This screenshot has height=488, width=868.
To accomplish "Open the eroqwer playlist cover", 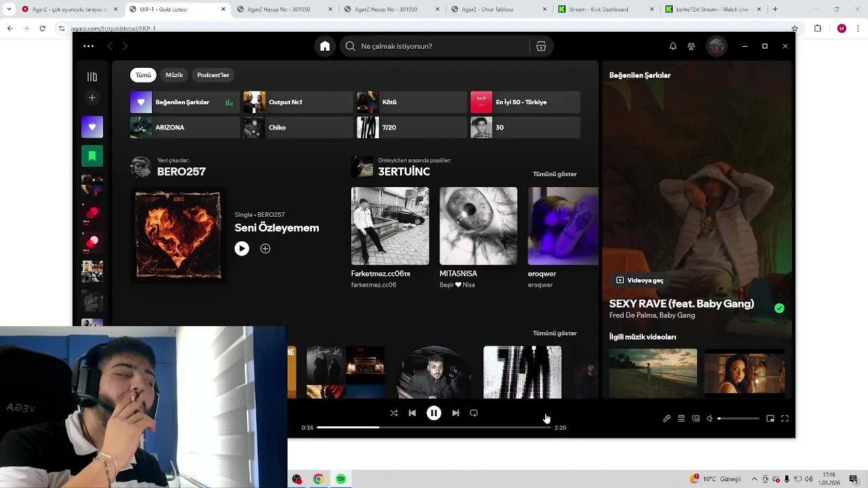I will point(563,226).
